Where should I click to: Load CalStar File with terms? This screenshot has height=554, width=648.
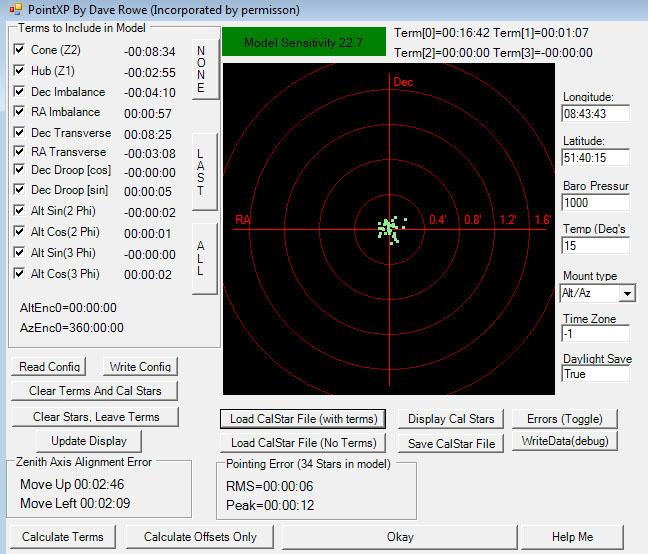pyautogui.click(x=303, y=419)
